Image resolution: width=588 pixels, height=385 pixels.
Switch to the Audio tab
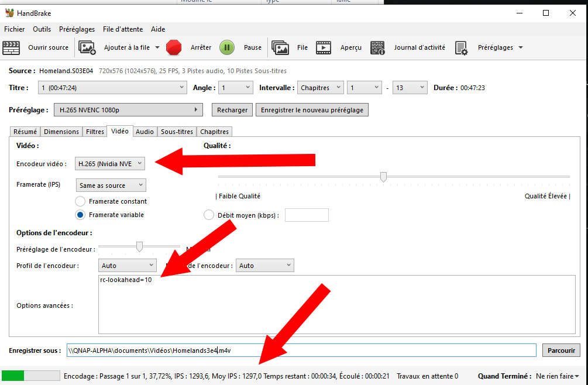point(145,132)
